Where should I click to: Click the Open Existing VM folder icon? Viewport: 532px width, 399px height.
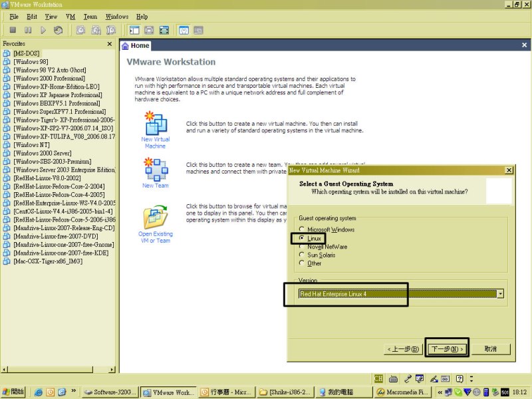156,217
